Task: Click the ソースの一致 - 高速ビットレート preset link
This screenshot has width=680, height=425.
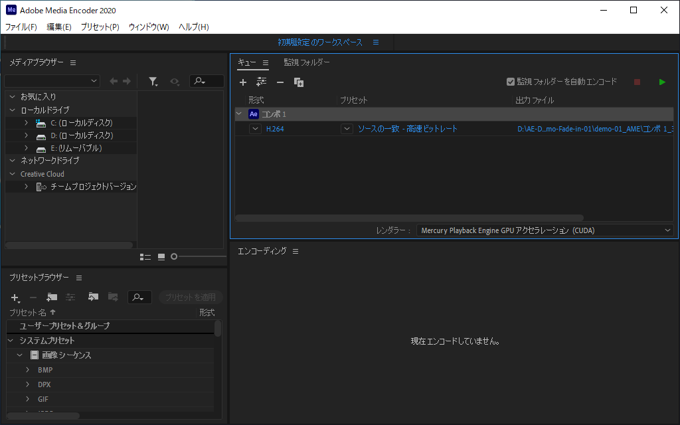Action: pyautogui.click(x=407, y=129)
